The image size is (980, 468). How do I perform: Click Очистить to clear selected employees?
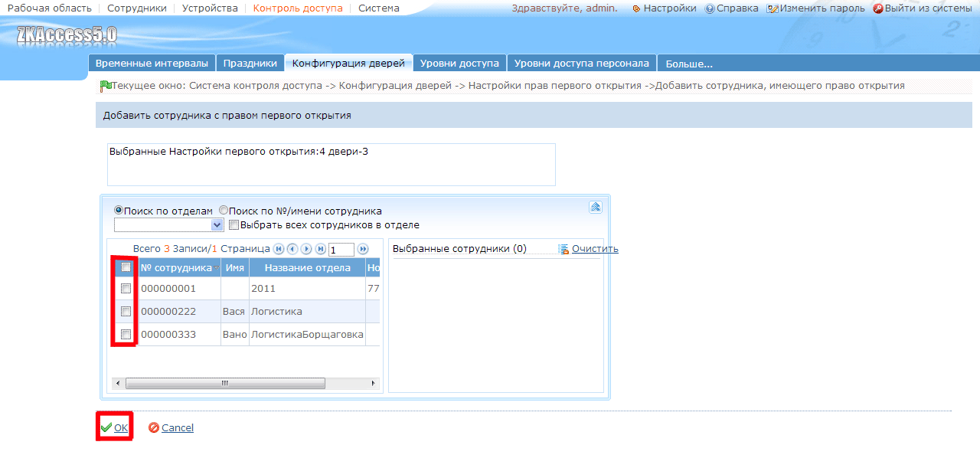pyautogui.click(x=595, y=249)
